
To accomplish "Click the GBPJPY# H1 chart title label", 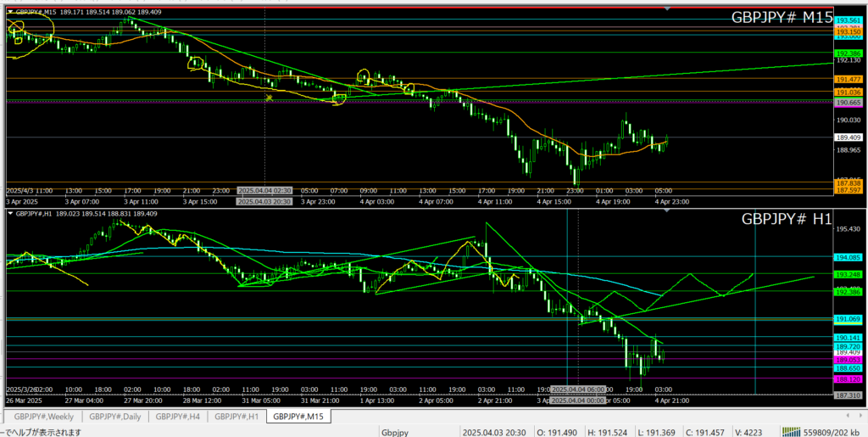I will (787, 219).
